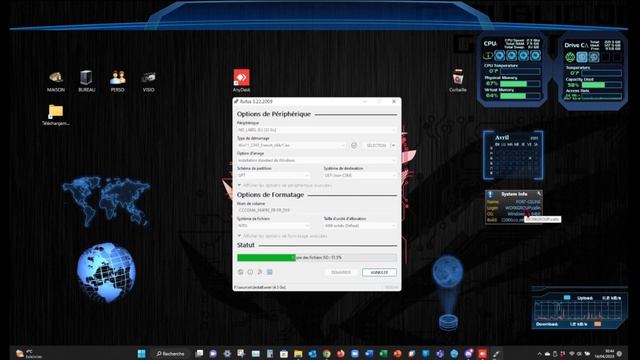
Task: Select the Corbeille recycle bin icon
Action: [x=458, y=80]
